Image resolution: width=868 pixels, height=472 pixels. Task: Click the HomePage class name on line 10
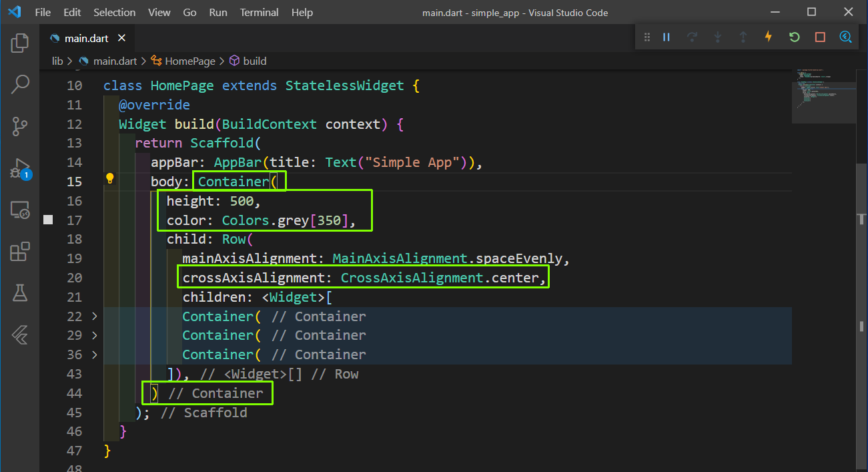click(x=182, y=85)
